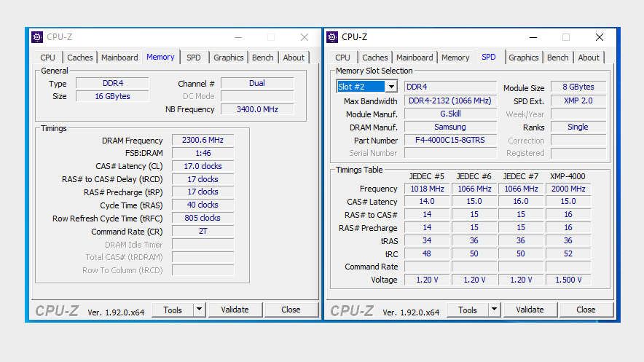This screenshot has height=362, width=644.
Task: Close the right CPU-Z window with X
Action: [600, 37]
